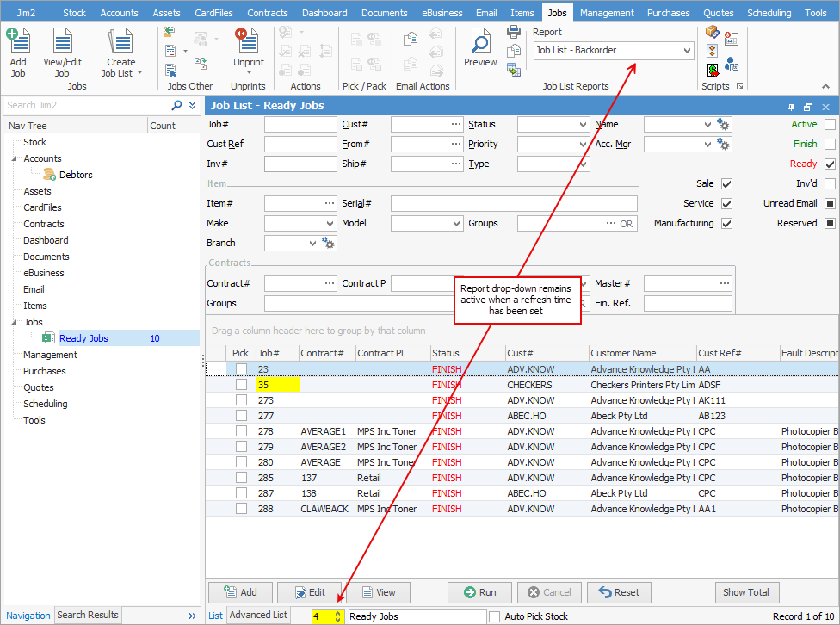
Task: Collapse the Accounts tree node
Action: click(15, 158)
